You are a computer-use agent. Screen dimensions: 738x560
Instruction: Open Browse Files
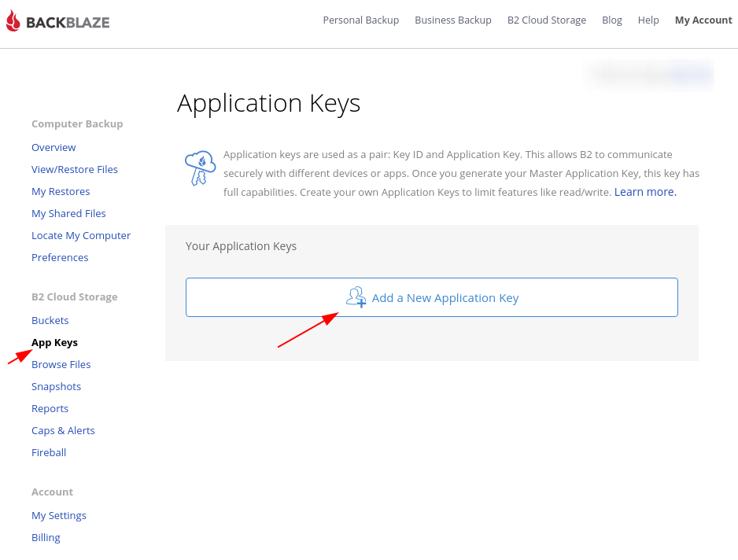pyautogui.click(x=61, y=364)
